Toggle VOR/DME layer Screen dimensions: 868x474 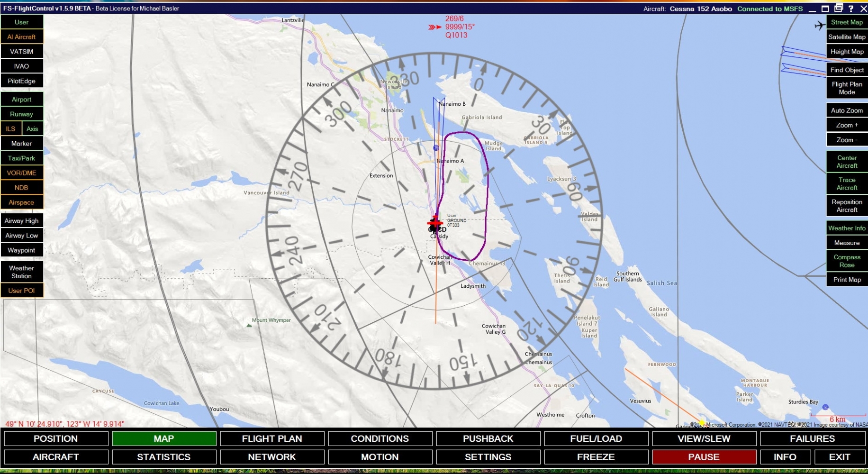tap(22, 173)
